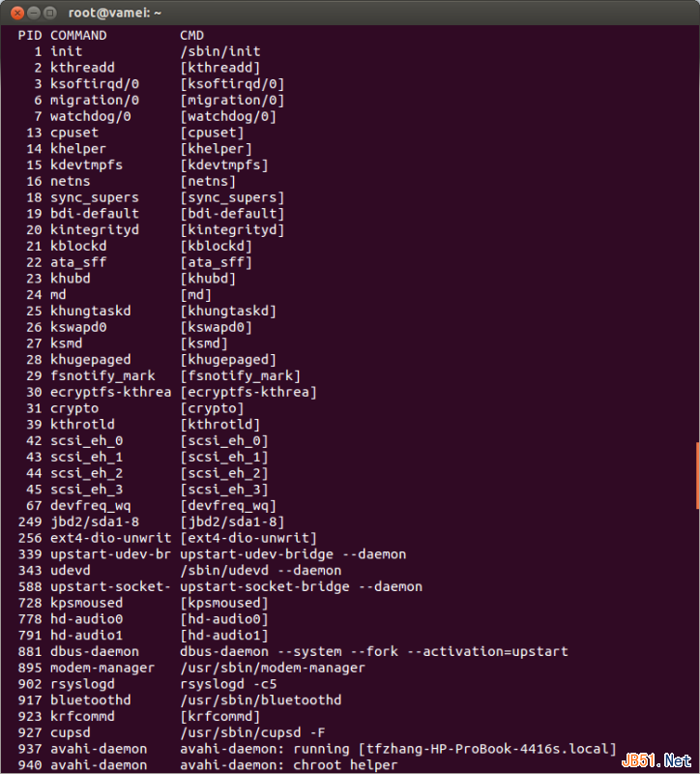The width and height of the screenshot is (700, 774).
Task: Maximize the root@vamei terminal window
Action: point(49,13)
